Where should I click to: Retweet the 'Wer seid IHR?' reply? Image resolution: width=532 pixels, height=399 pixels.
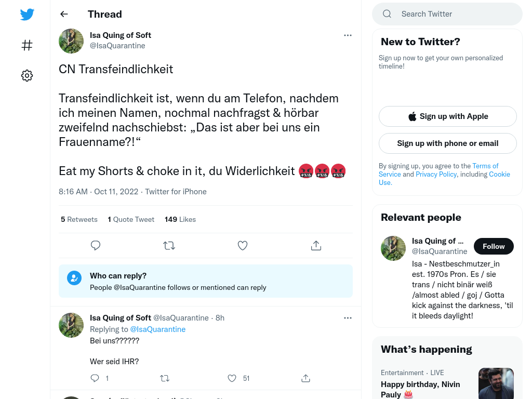click(x=165, y=378)
